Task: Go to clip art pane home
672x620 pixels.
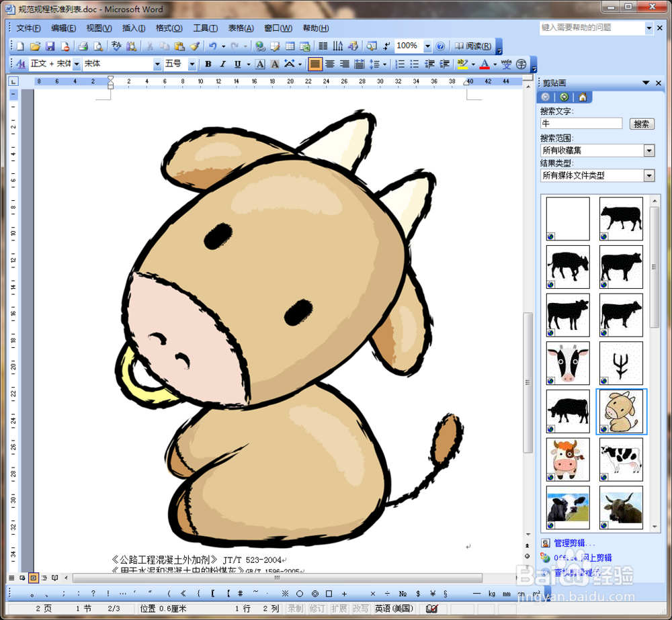Action: (x=583, y=97)
